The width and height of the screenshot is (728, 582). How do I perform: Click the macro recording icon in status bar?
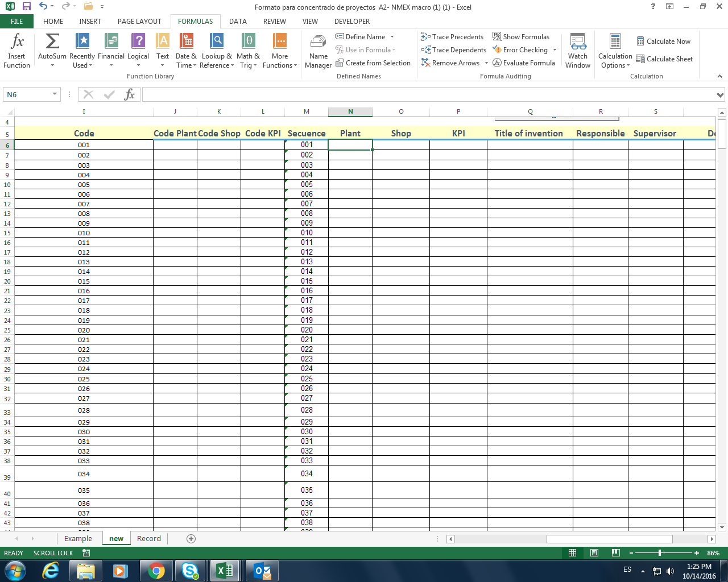click(86, 553)
